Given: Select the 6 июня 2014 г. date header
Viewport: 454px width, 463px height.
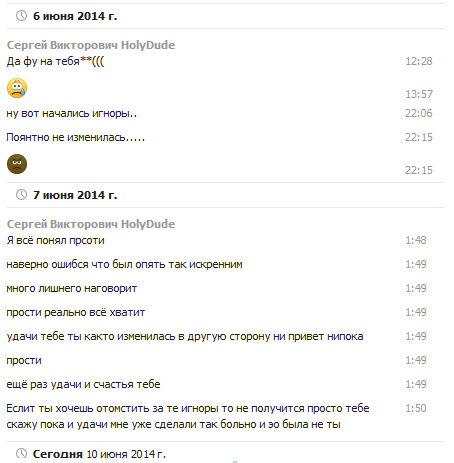Looking at the screenshot, I should click(x=75, y=16).
